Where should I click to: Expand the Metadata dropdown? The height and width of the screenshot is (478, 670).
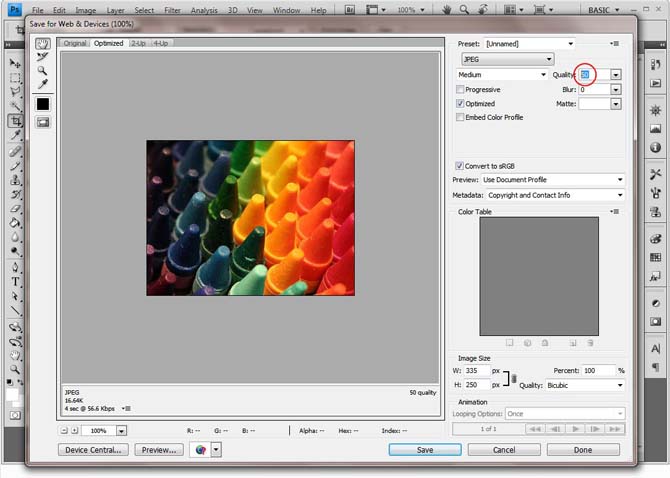coord(555,195)
